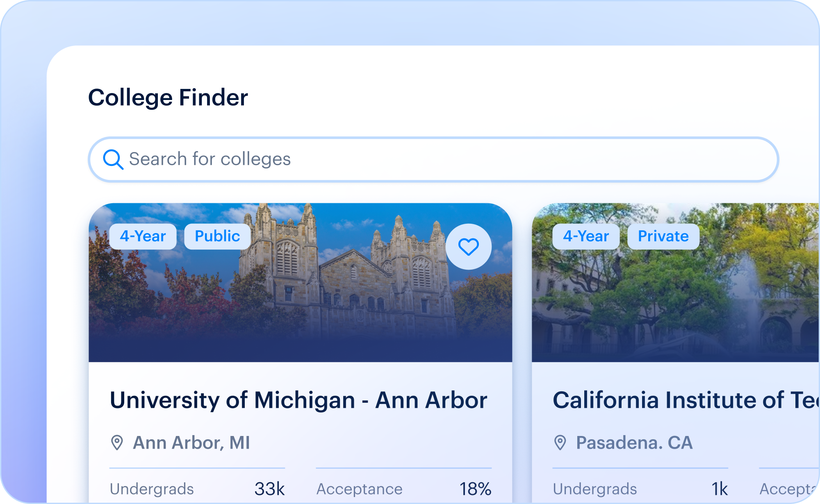Click Caltech's partially visible Acceptance label
820x504 pixels.
[x=789, y=489]
